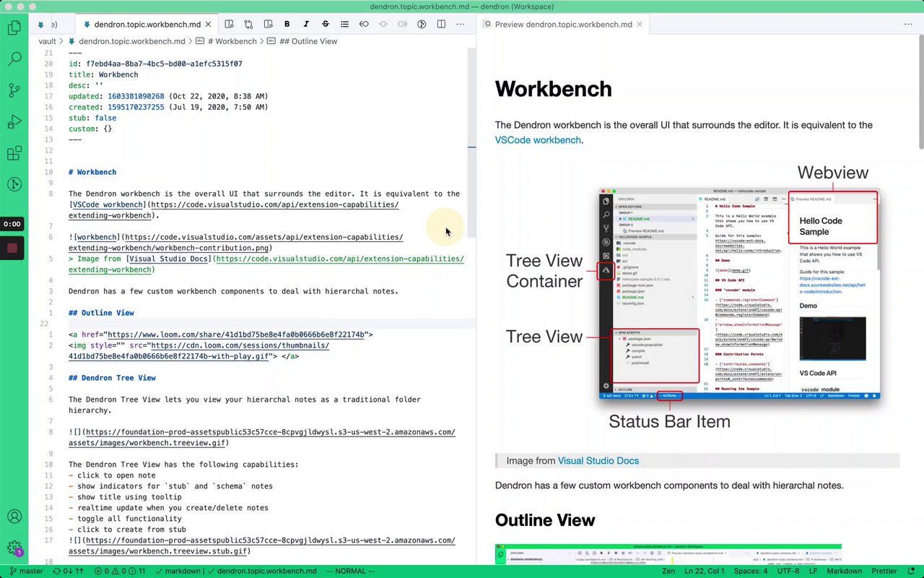Open the VSCode workbench link in preview
The height and width of the screenshot is (578, 924).
pos(538,140)
